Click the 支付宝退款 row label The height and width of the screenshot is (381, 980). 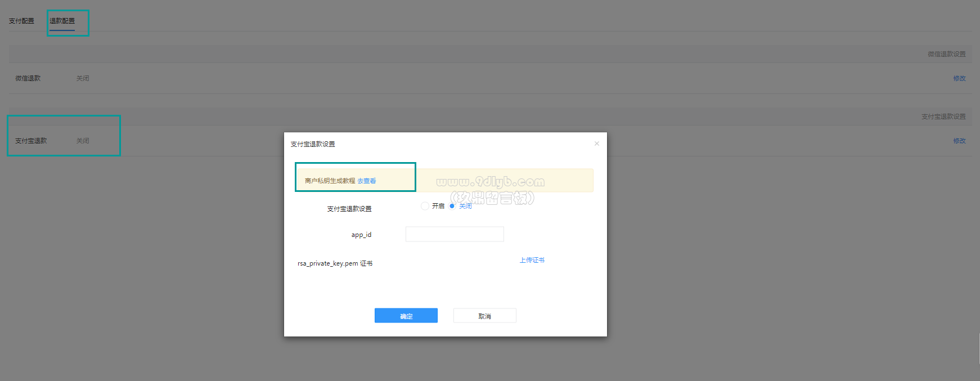point(31,141)
